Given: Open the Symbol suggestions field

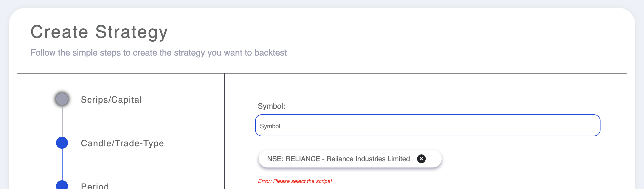Looking at the screenshot, I should coord(427,125).
